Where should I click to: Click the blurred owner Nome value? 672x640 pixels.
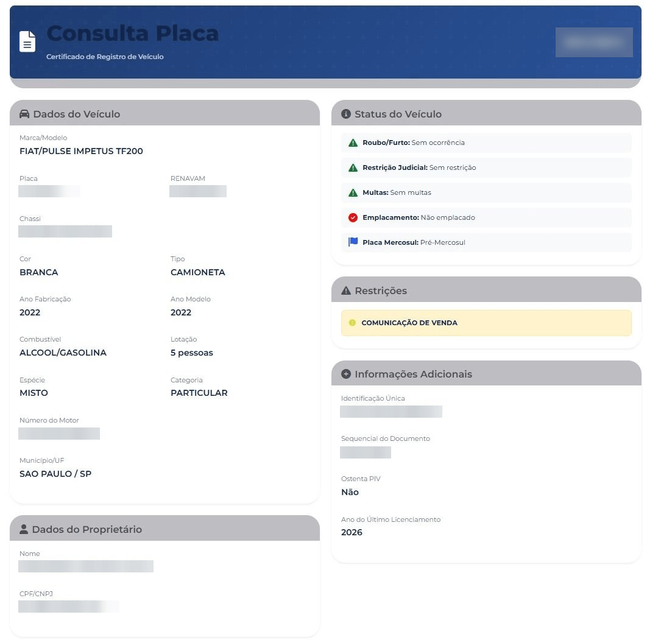click(86, 566)
